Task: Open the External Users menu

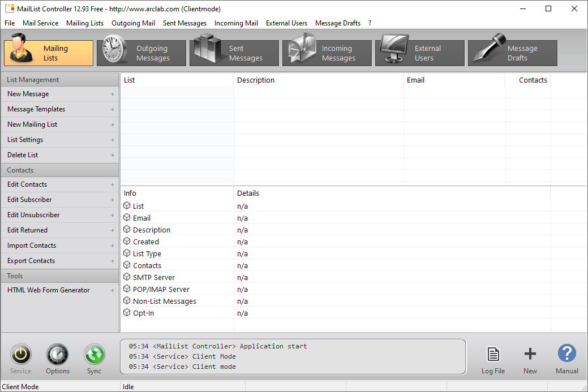Action: (286, 23)
